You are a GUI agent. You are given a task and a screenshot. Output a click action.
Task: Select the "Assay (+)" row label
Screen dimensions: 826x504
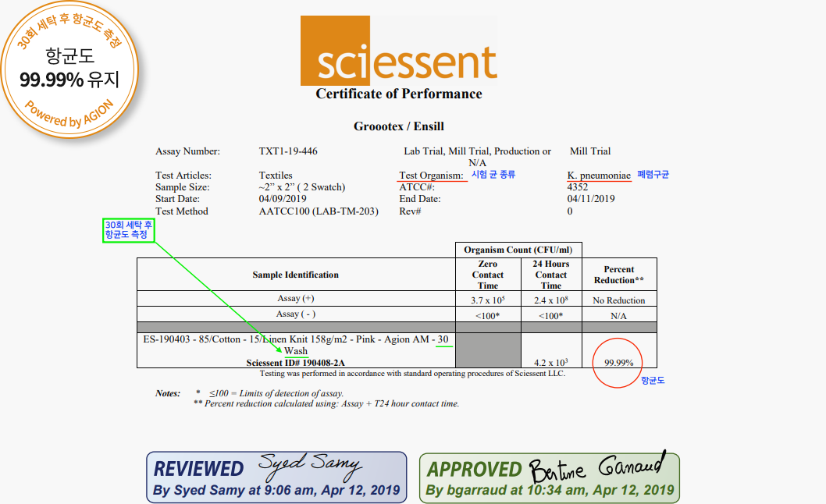[296, 298]
